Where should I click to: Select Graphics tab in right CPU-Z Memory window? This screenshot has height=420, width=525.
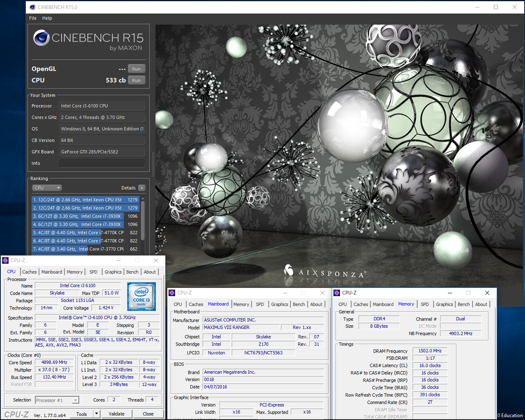pyautogui.click(x=445, y=304)
